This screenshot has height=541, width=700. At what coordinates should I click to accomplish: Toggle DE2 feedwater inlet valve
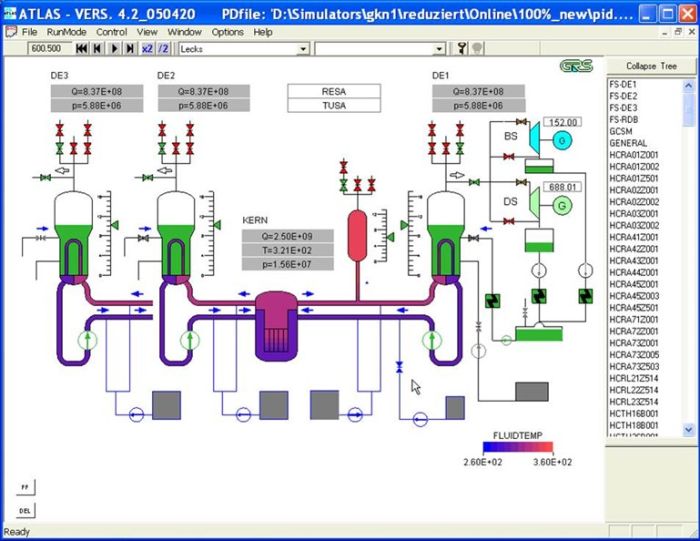(x=143, y=238)
